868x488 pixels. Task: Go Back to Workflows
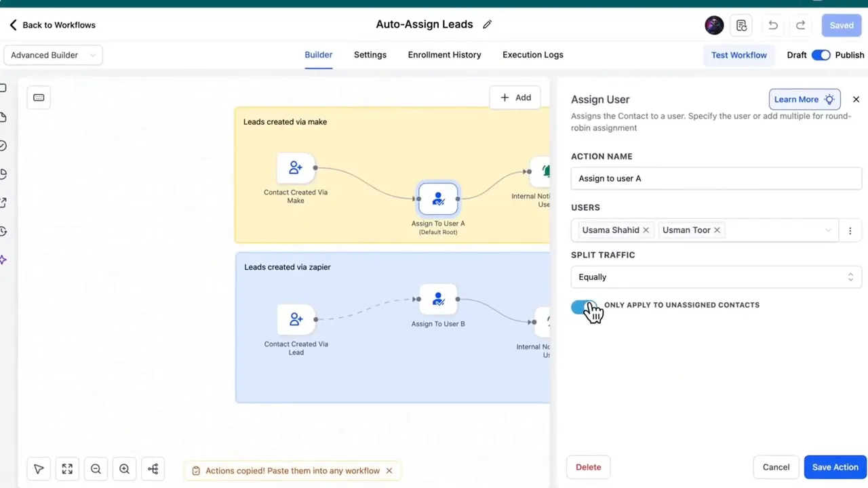click(x=52, y=25)
